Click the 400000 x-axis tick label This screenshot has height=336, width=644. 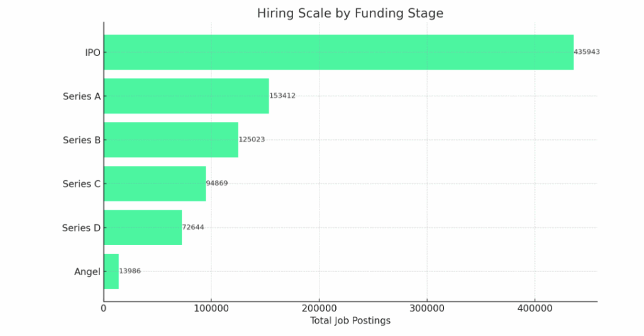pos(535,308)
